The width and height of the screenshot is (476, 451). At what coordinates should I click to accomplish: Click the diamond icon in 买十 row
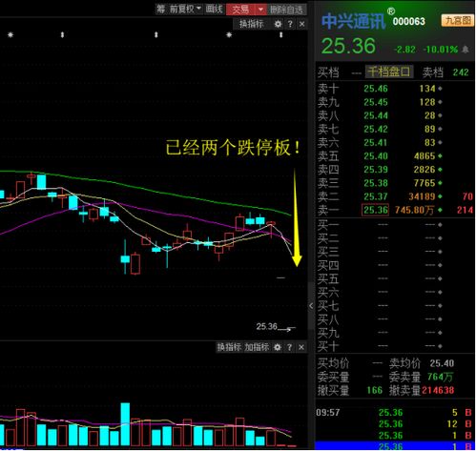440,346
